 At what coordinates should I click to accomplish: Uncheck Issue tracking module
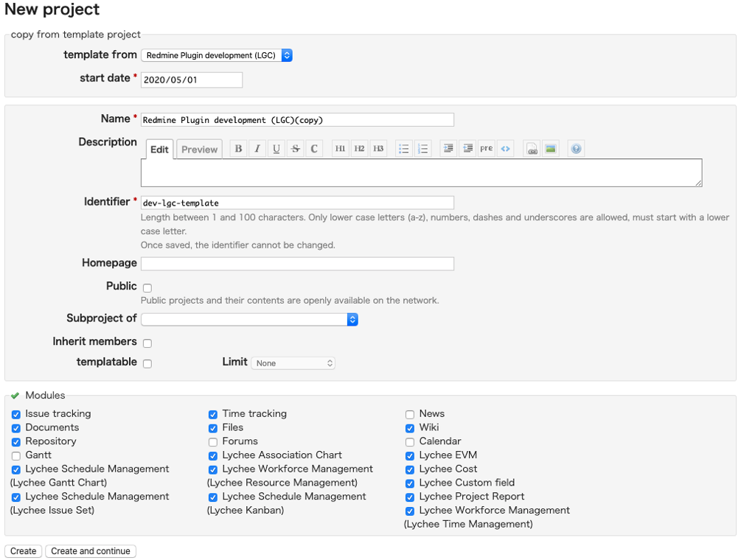click(x=16, y=414)
